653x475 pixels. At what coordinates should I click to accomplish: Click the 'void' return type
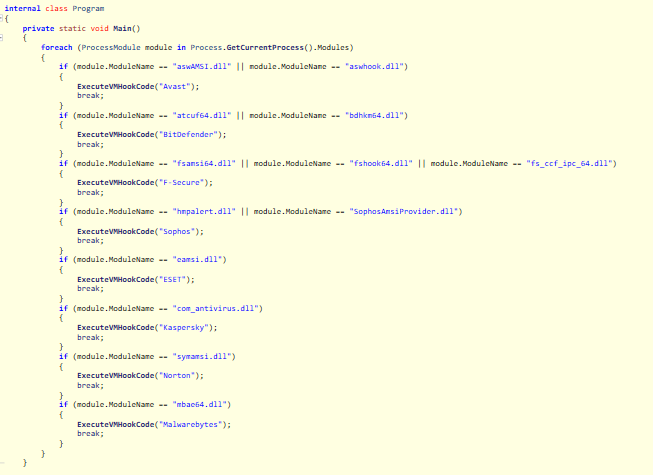(99, 28)
